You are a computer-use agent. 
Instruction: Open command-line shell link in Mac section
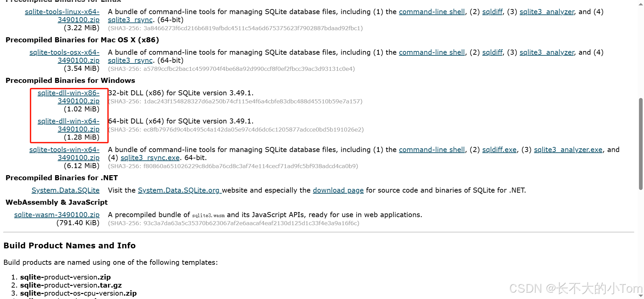pyautogui.click(x=432, y=52)
